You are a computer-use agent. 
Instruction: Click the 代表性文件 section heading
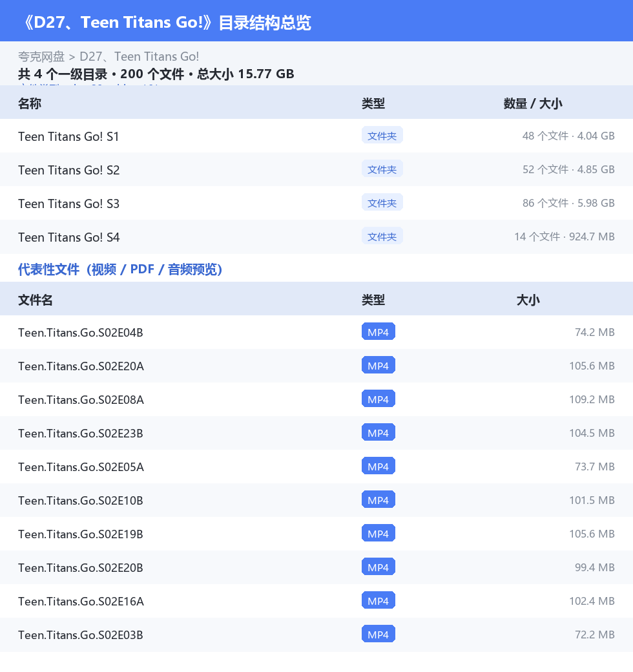[x=120, y=269]
